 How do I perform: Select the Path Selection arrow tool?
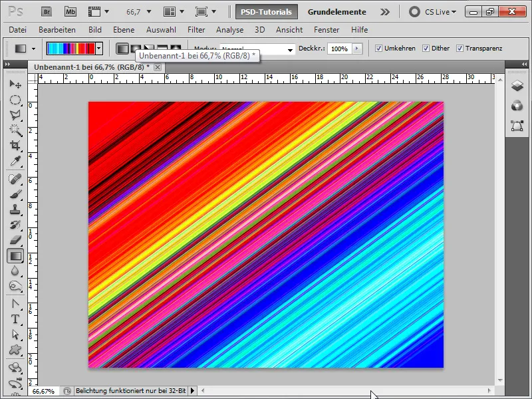click(15, 334)
